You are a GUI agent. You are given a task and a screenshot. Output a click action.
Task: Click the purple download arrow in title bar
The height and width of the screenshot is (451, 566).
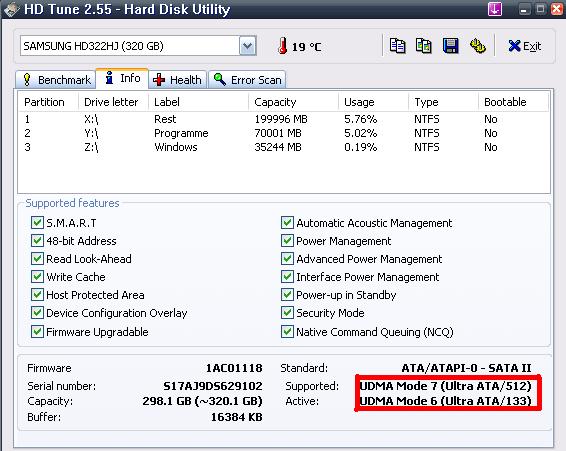(495, 8)
